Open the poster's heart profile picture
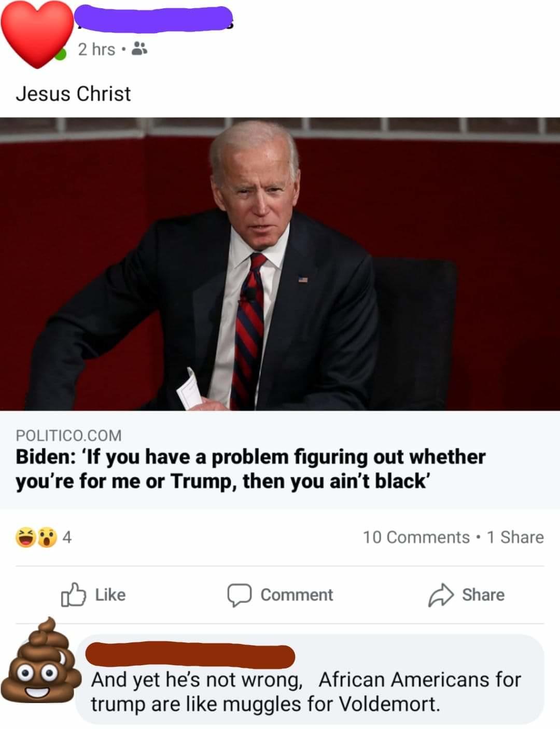 [36, 34]
